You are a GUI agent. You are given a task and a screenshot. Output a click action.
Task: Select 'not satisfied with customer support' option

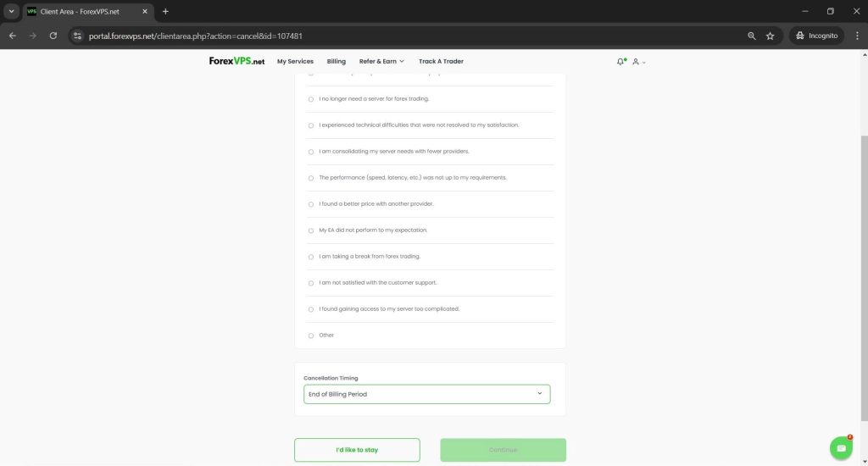click(x=311, y=283)
